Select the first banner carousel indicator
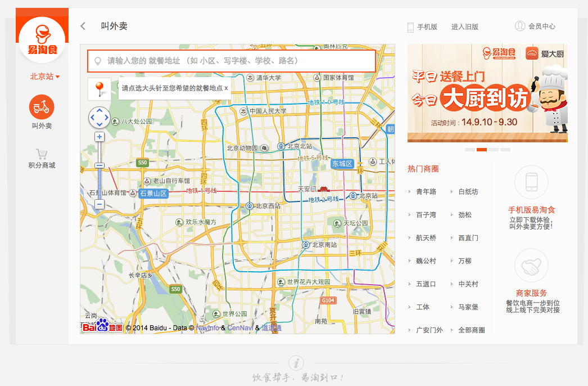The image size is (588, 386). click(x=470, y=150)
